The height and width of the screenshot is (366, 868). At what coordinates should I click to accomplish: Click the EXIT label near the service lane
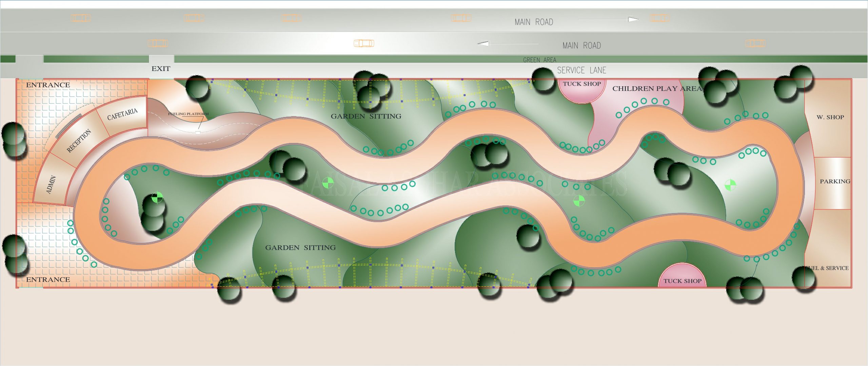pyautogui.click(x=161, y=69)
